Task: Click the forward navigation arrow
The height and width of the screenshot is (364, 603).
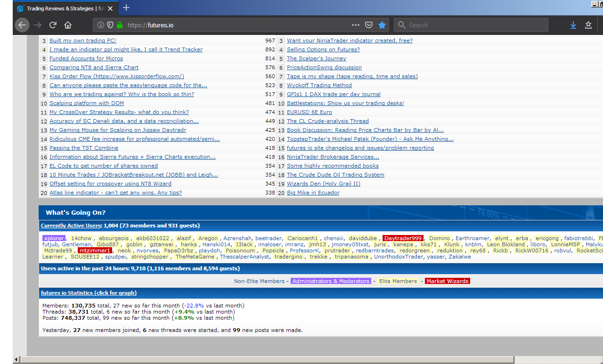Action: coord(38,25)
